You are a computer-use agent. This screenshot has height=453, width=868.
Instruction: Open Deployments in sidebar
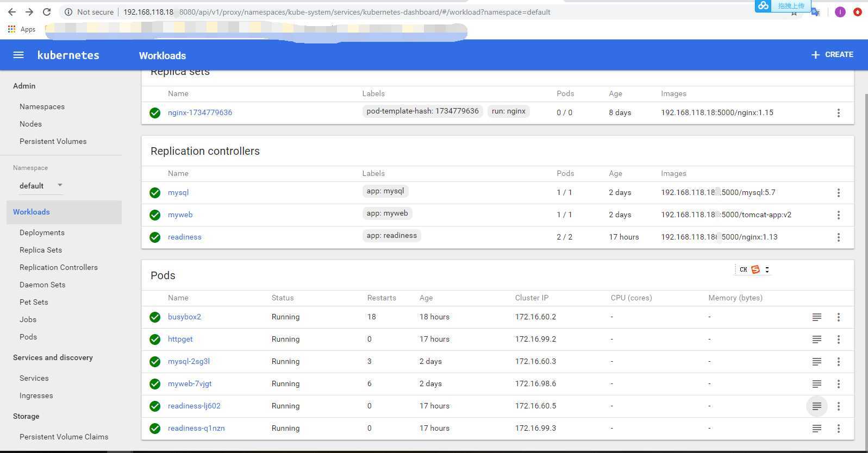coord(42,232)
